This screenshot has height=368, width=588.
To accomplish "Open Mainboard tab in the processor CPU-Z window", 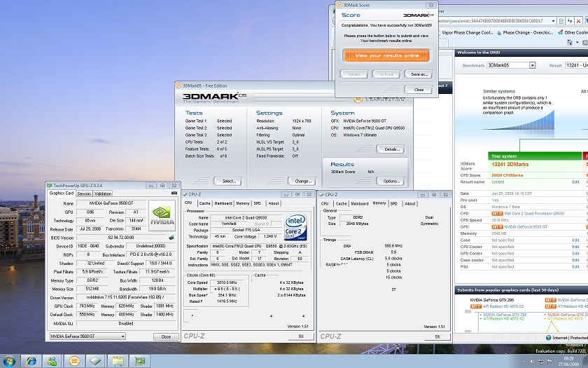I will pos(223,203).
